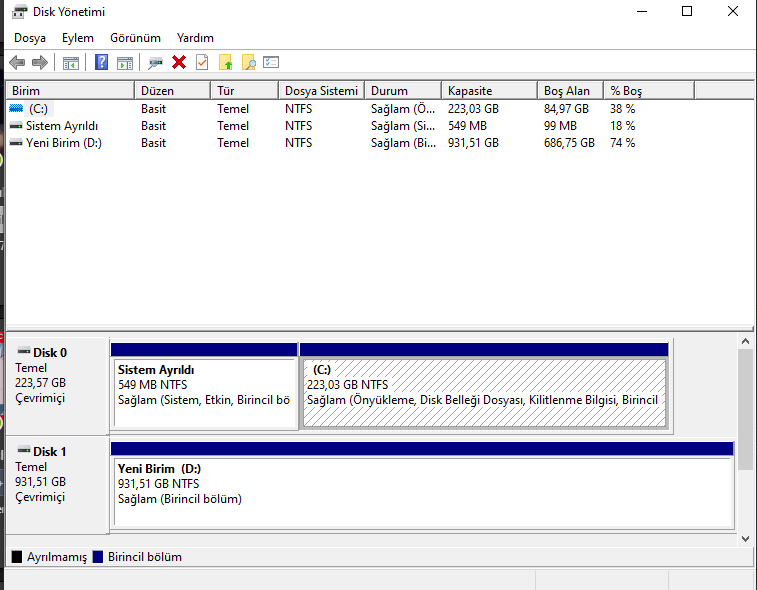This screenshot has height=590, width=757.
Task: Select the Disk 0 header panel
Action: coord(57,385)
